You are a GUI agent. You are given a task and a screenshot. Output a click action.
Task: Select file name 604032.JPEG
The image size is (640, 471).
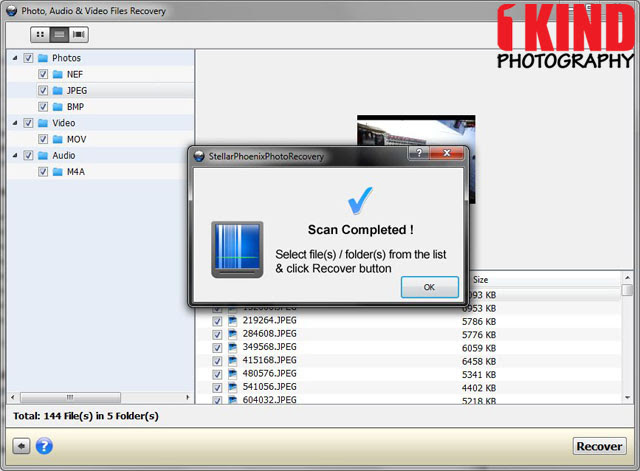(270, 400)
